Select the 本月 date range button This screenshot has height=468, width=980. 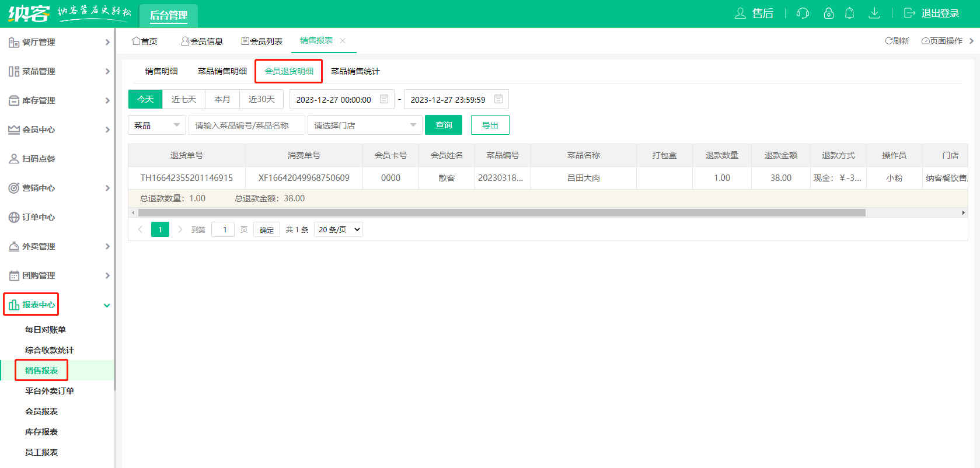222,99
